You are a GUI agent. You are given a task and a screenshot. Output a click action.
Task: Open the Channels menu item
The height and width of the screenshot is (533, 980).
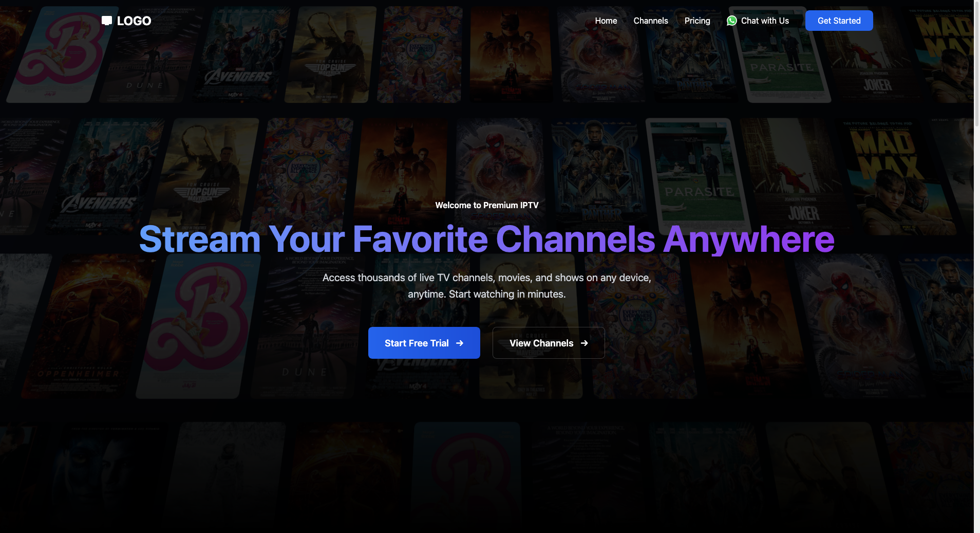pyautogui.click(x=651, y=21)
